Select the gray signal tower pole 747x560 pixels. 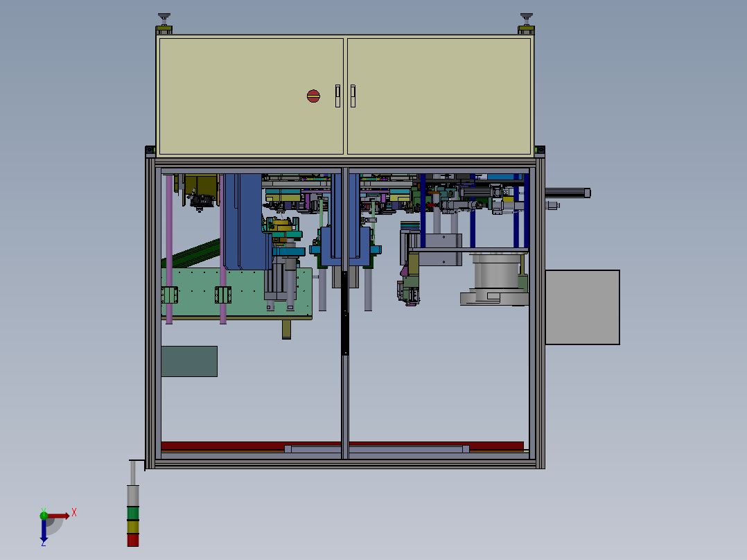coord(133,473)
